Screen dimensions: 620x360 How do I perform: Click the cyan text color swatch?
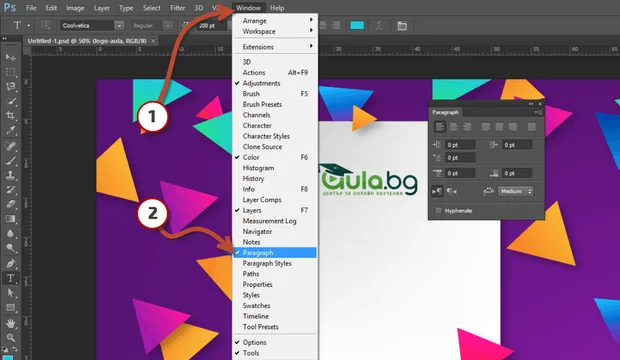point(357,25)
